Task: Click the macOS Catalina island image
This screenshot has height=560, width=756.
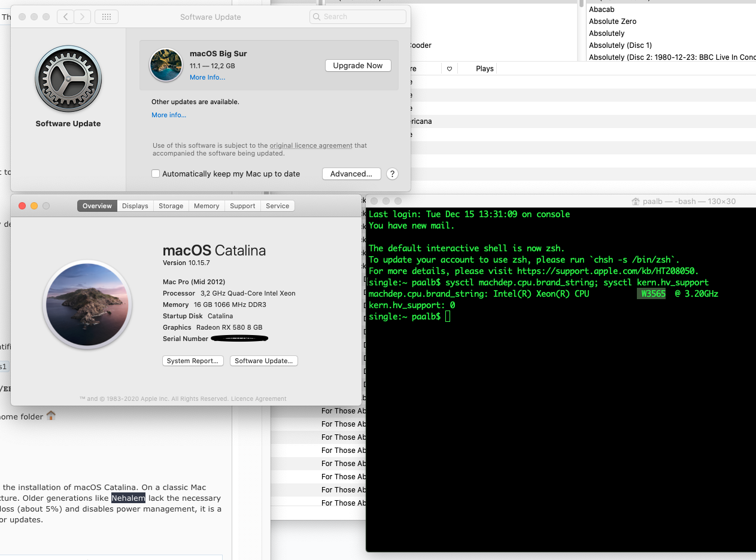Action: (x=87, y=304)
